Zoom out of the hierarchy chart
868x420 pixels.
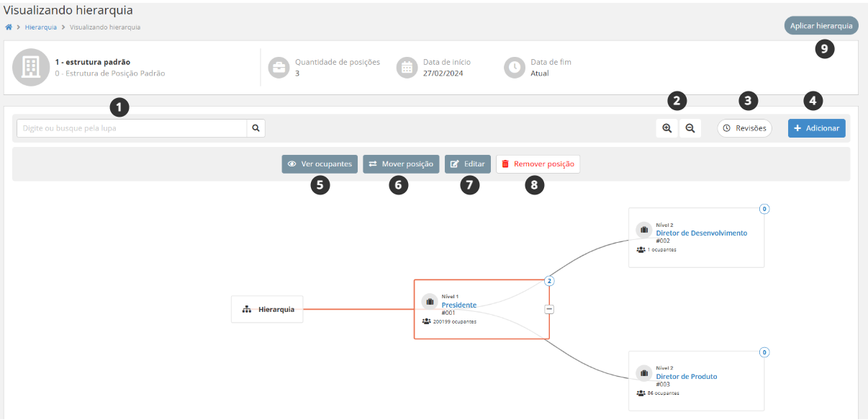pyautogui.click(x=690, y=128)
